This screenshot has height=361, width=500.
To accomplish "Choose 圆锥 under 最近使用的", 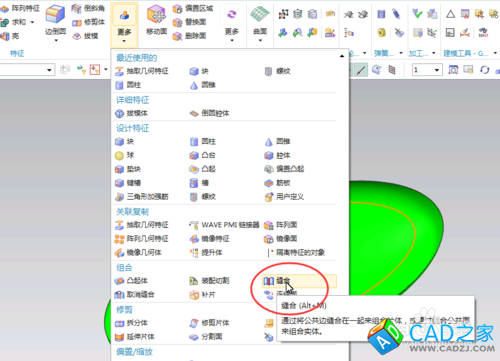I will pyautogui.click(x=203, y=85).
